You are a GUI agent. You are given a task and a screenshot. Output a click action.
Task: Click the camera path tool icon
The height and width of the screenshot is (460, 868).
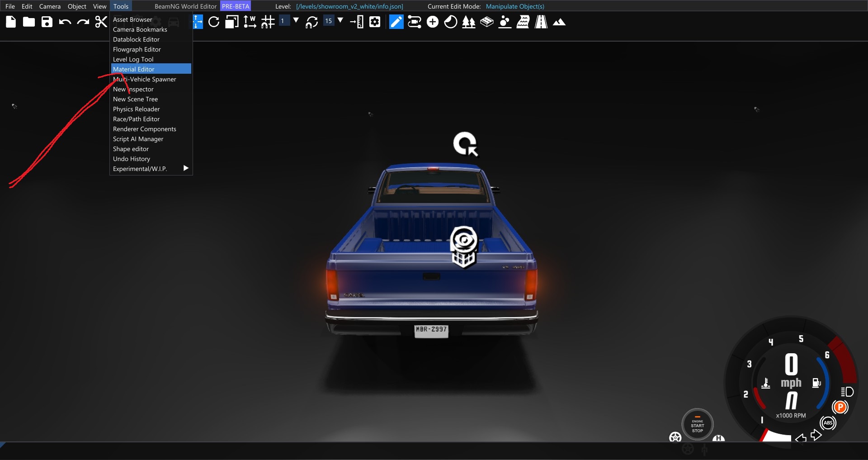coord(415,22)
